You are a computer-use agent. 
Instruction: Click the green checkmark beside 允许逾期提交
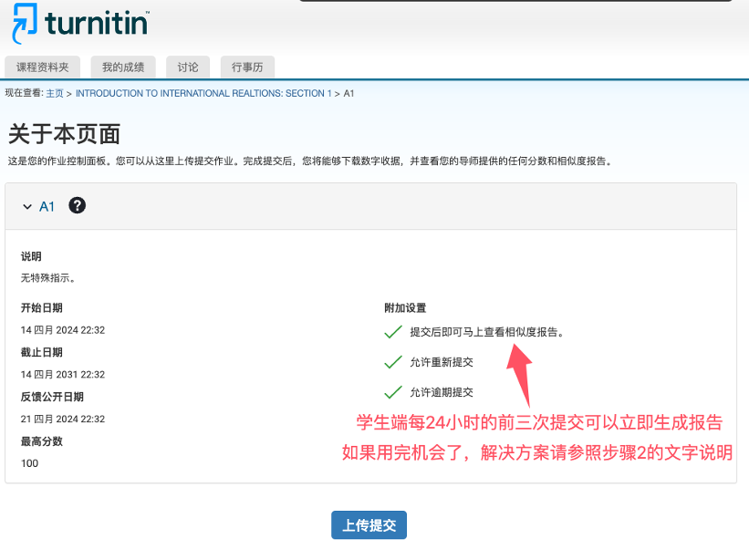coord(393,392)
